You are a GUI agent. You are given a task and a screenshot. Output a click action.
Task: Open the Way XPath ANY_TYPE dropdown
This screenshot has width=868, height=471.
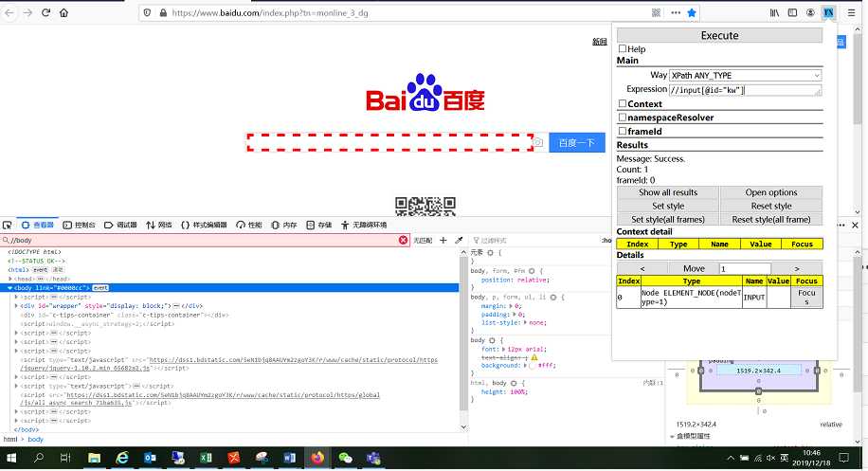click(x=745, y=75)
